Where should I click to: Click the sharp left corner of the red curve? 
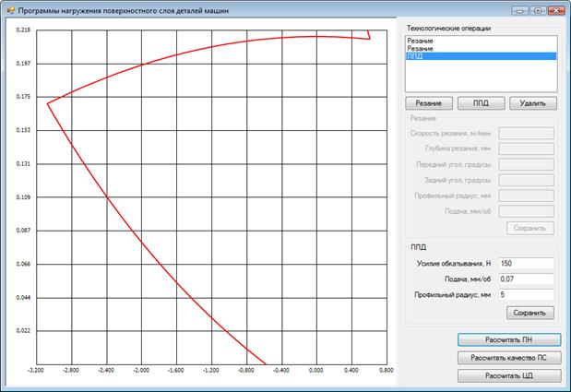[x=48, y=102]
